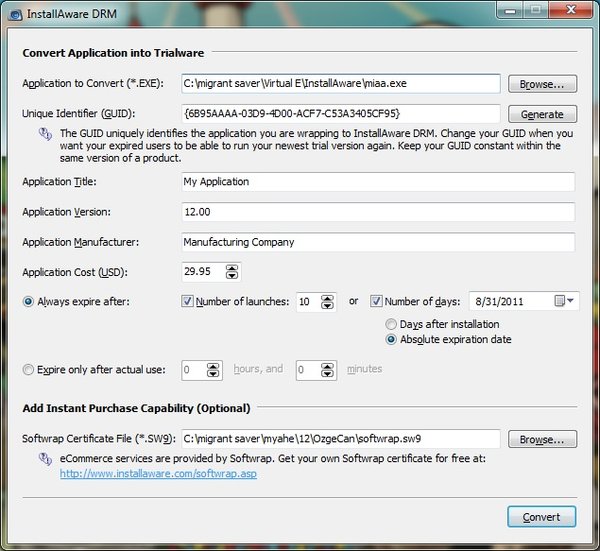Open the installaware.com softwrap.asp link
600x551 pixels.
point(158,474)
